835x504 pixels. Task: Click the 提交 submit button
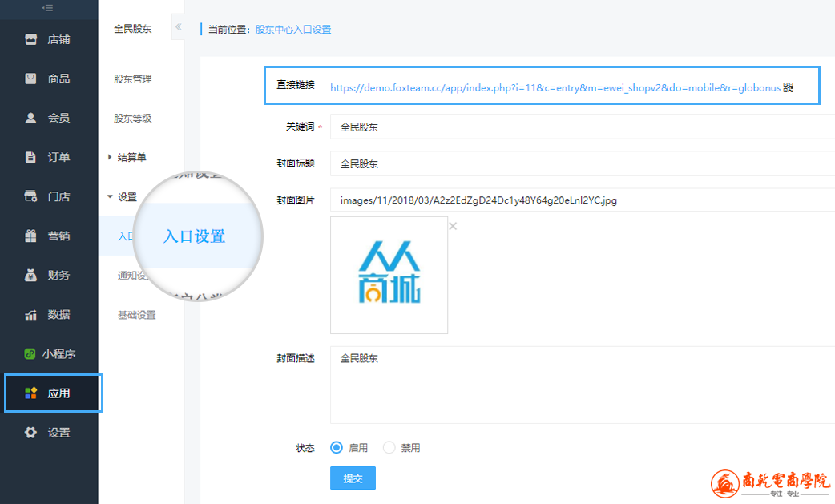pyautogui.click(x=353, y=478)
